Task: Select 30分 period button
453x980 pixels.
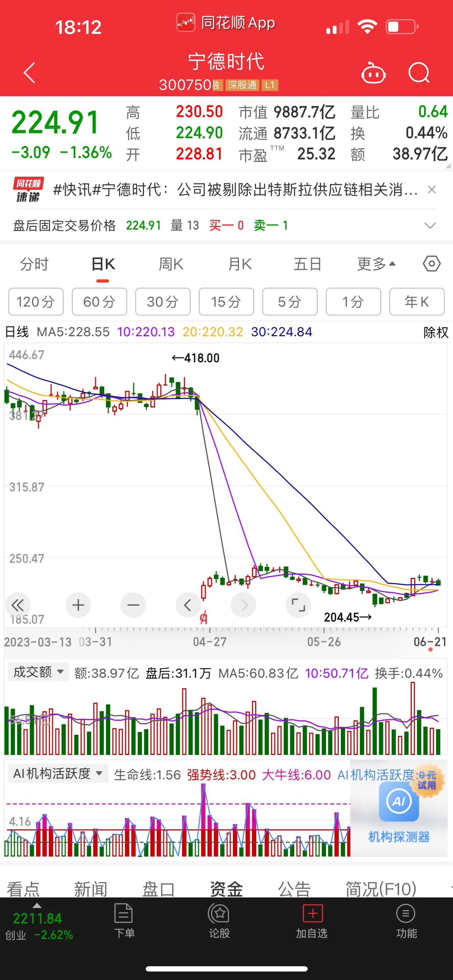Action: [x=163, y=302]
